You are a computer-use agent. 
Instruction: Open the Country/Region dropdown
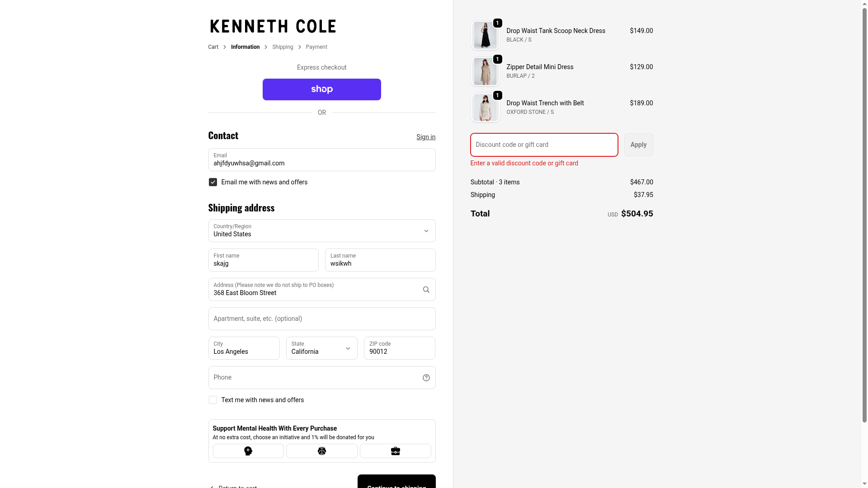(322, 231)
